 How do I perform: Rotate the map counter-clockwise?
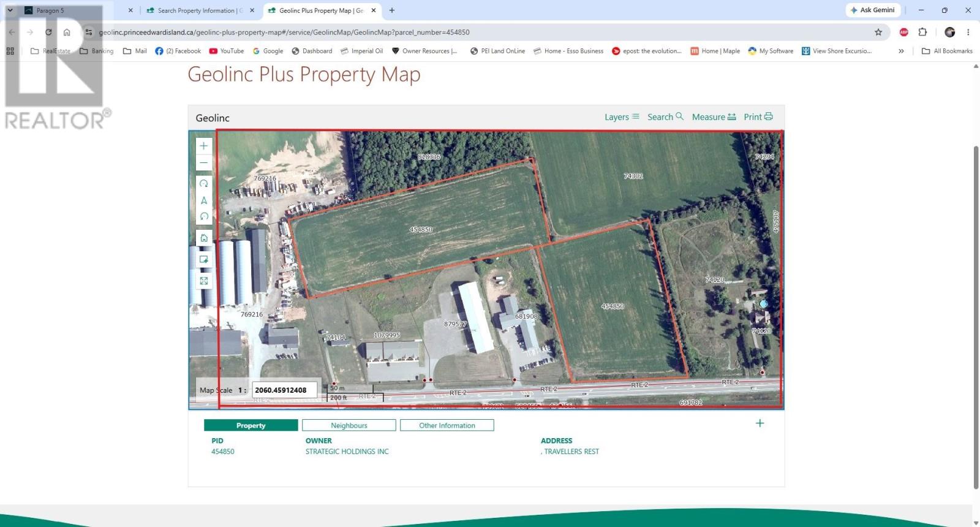pos(204,216)
